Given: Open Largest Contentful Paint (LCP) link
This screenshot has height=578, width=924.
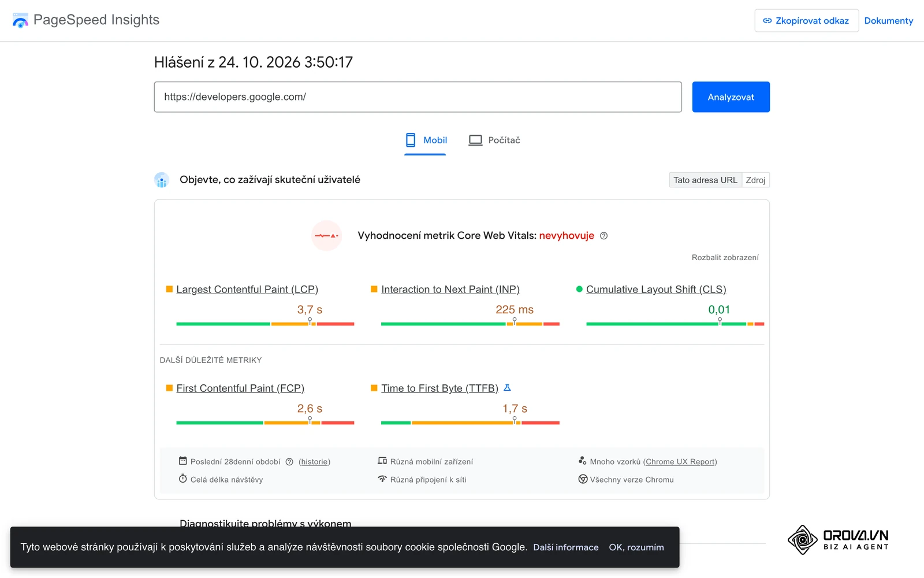Looking at the screenshot, I should point(247,290).
